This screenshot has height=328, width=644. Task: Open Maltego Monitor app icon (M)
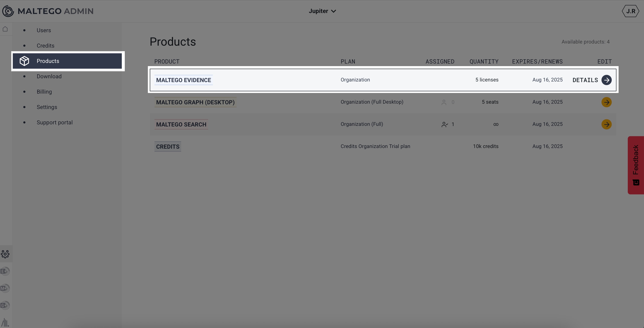(x=5, y=288)
